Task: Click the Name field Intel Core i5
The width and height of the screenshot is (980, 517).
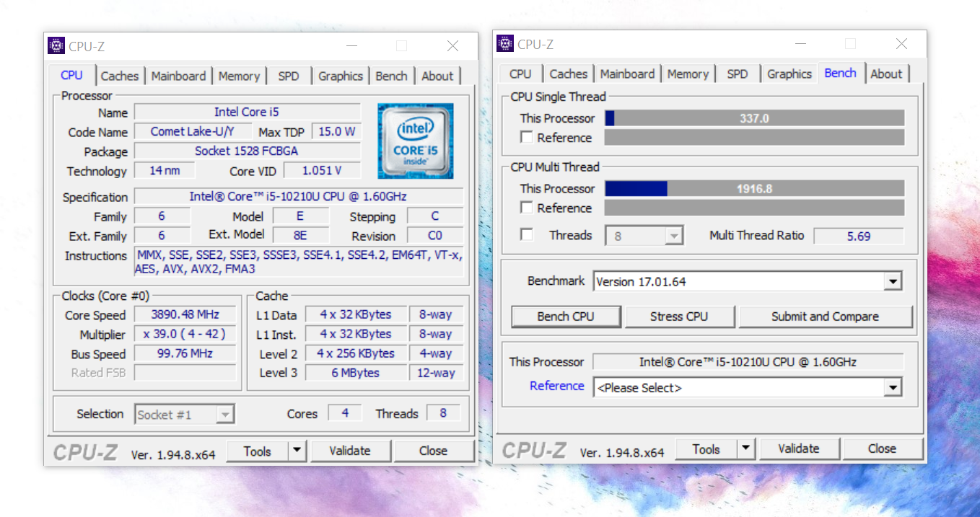Action: [247, 112]
